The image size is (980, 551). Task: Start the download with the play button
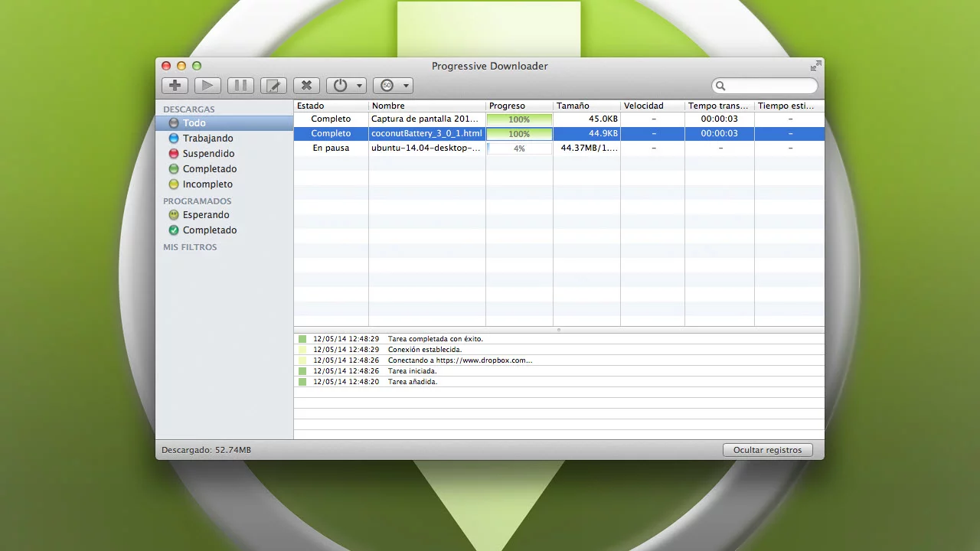[x=207, y=86]
